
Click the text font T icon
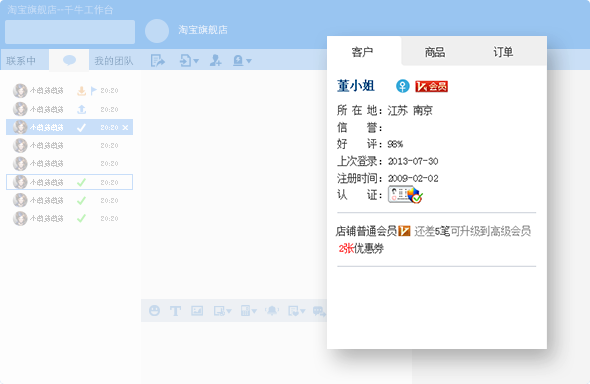pos(175,311)
